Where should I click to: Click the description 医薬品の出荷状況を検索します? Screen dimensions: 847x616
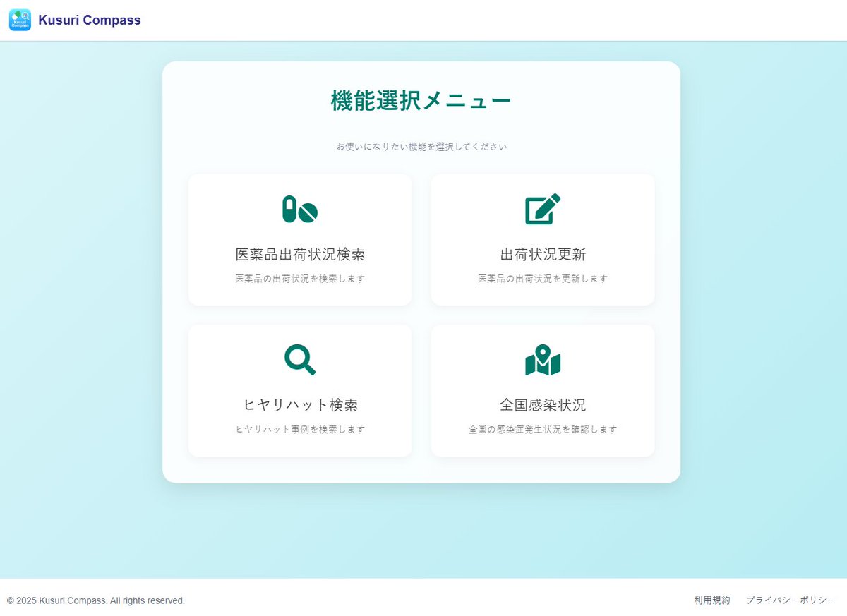[x=300, y=279]
